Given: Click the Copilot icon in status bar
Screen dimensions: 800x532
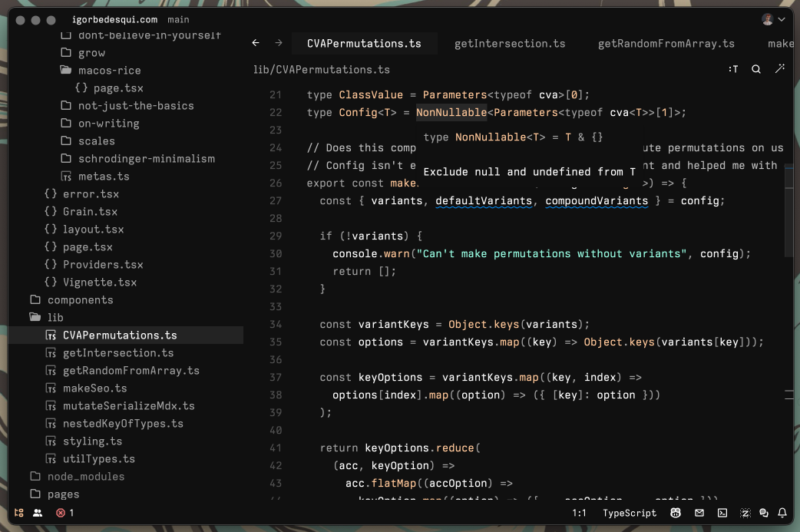Looking at the screenshot, I should click(676, 513).
